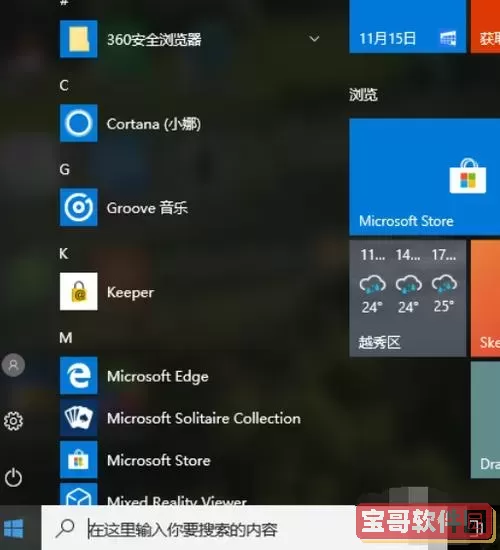Focus the taskbar search input field
Screen dimensions: 500x550
pyautogui.click(x=199, y=528)
